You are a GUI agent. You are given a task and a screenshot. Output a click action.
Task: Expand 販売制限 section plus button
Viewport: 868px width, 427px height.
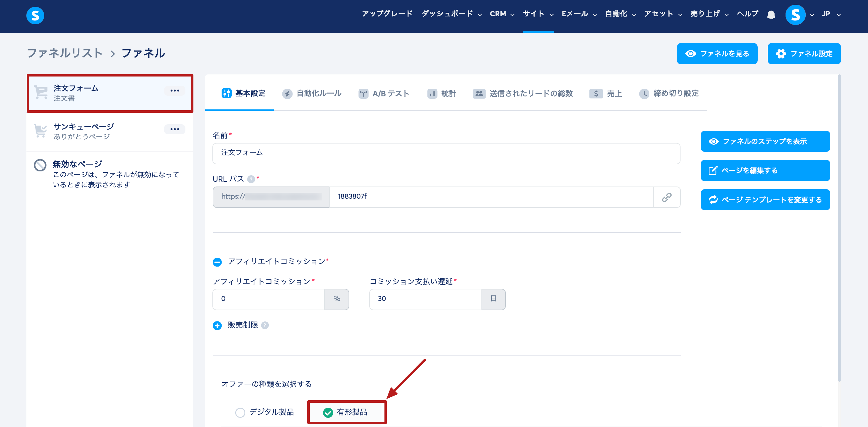point(217,326)
